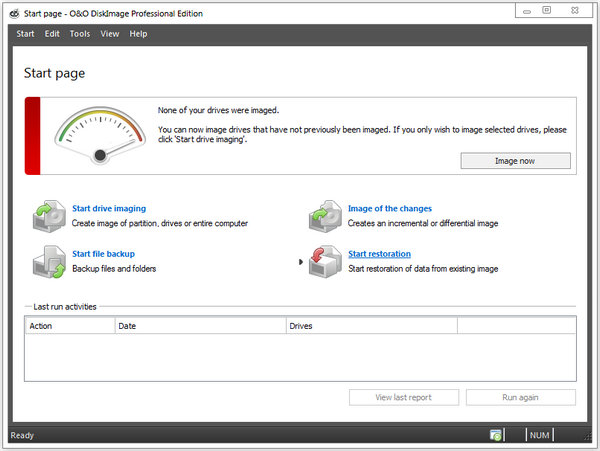Click the Start drive imaging disk icon
600x451 pixels.
tap(48, 216)
